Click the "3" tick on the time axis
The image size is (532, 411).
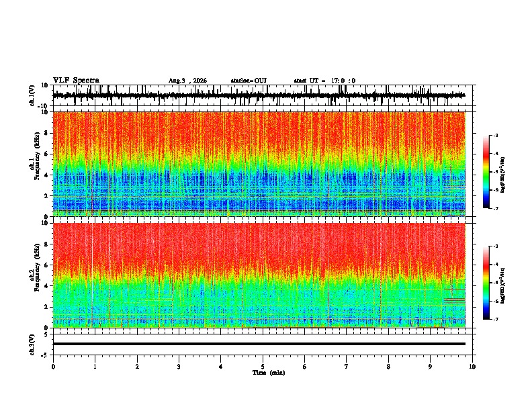tap(179, 367)
